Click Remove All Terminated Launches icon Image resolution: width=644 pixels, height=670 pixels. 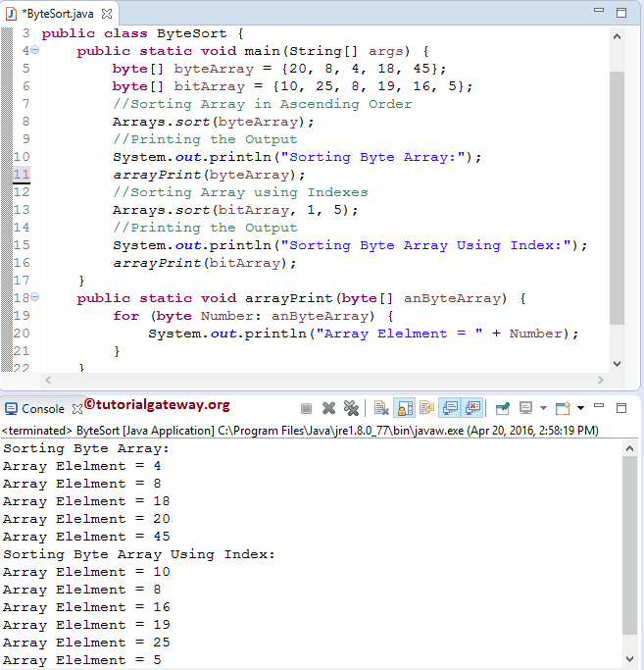tap(352, 408)
